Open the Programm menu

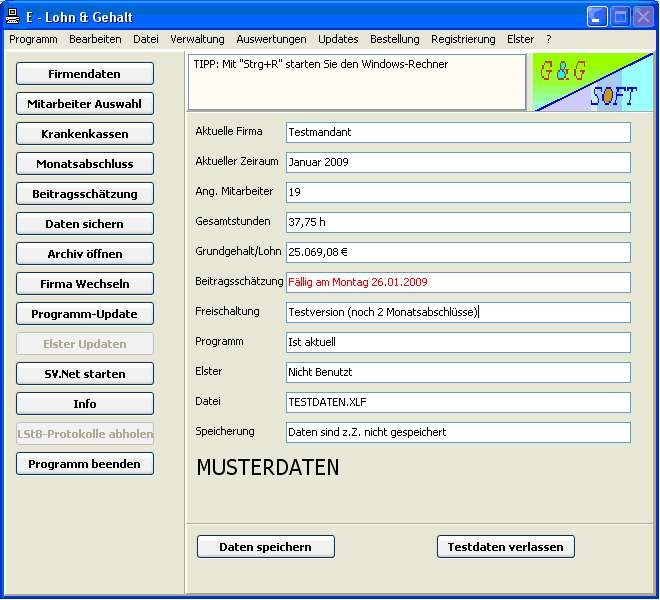click(33, 39)
